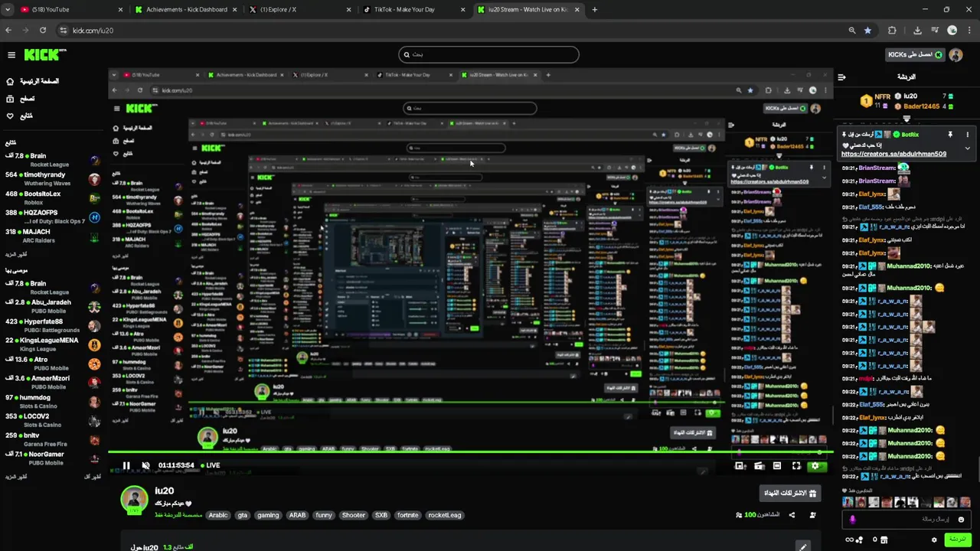The width and height of the screenshot is (980, 551).
Task: Open the browser extensions puzzle icon
Action: pyautogui.click(x=892, y=31)
